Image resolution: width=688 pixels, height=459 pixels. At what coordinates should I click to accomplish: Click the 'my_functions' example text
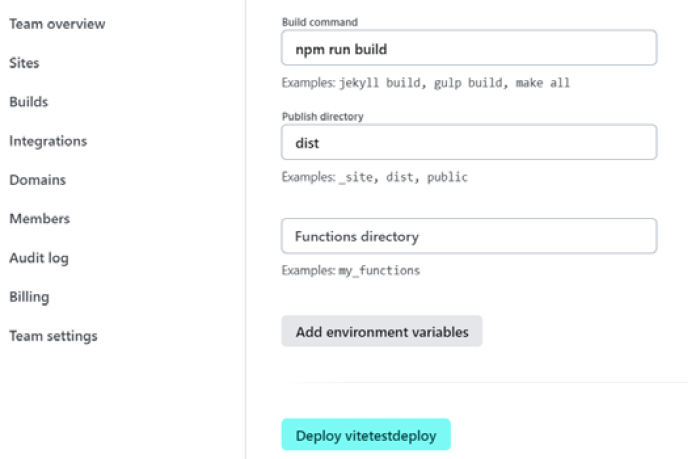[x=379, y=270]
